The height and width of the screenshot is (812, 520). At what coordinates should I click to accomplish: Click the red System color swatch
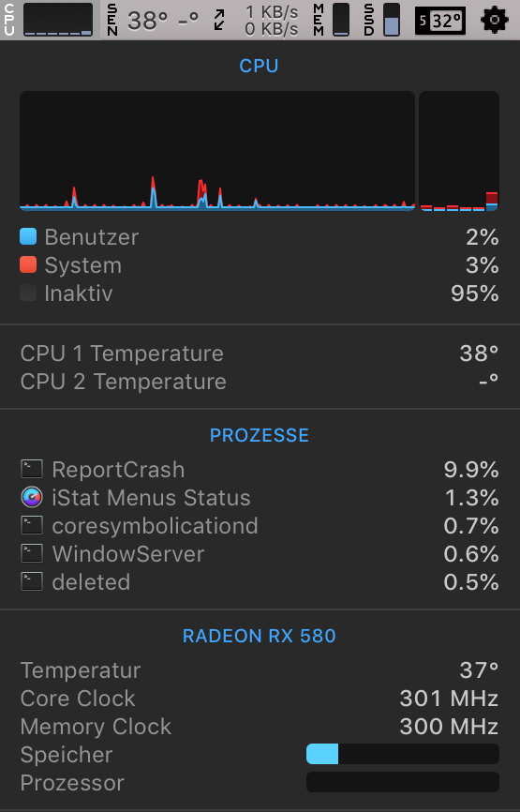[28, 264]
